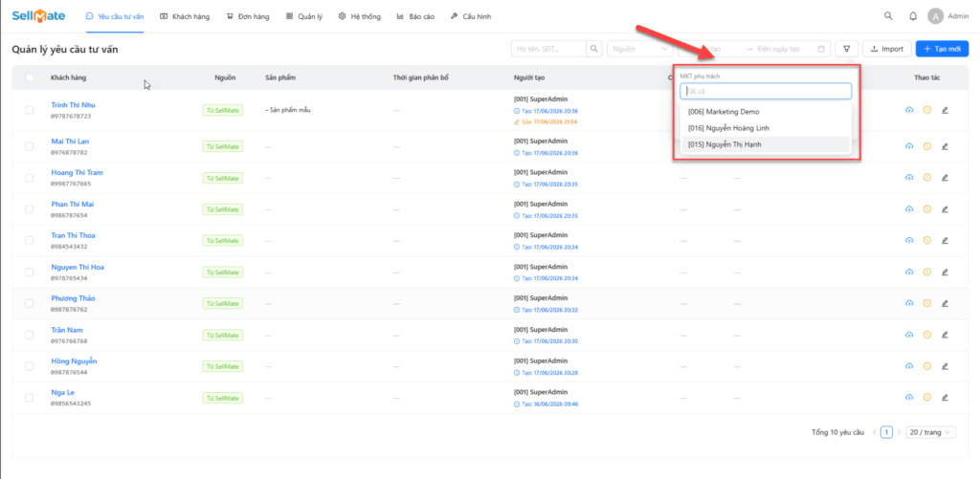This screenshot has height=479, width=980.
Task: Open the 20 / trang page size dropdown
Action: pyautogui.click(x=930, y=432)
